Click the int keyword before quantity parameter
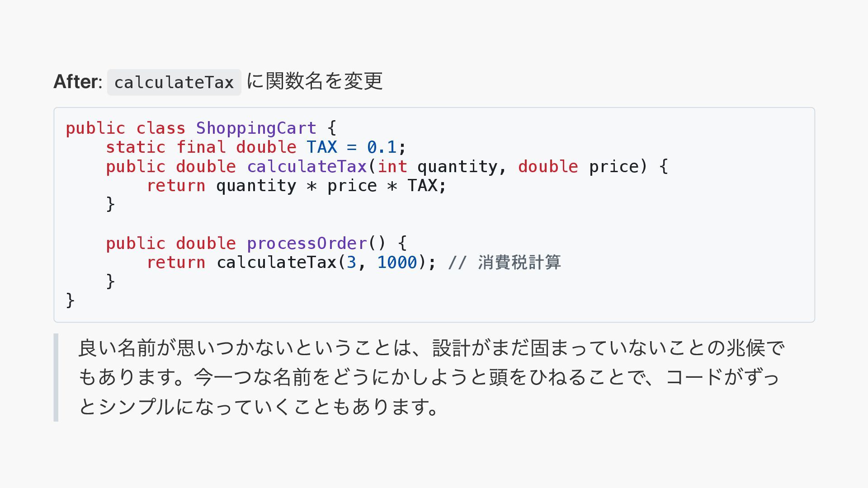868x488 pixels. tap(392, 167)
